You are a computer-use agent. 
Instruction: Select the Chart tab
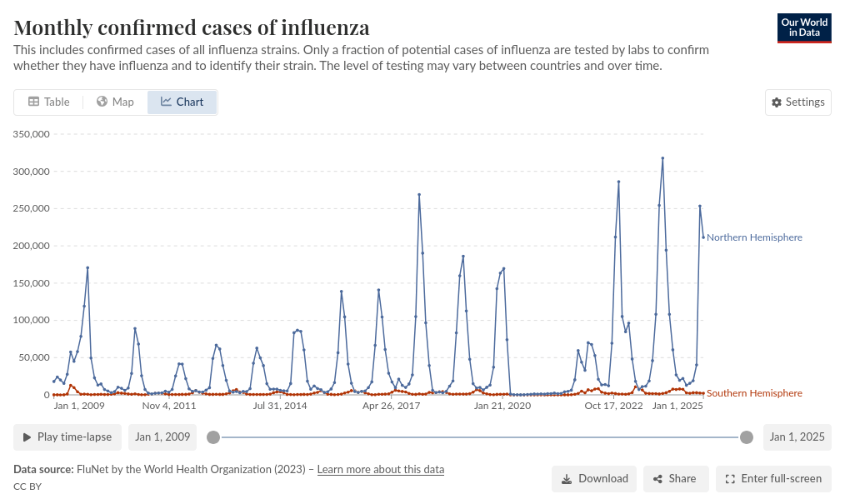point(182,102)
